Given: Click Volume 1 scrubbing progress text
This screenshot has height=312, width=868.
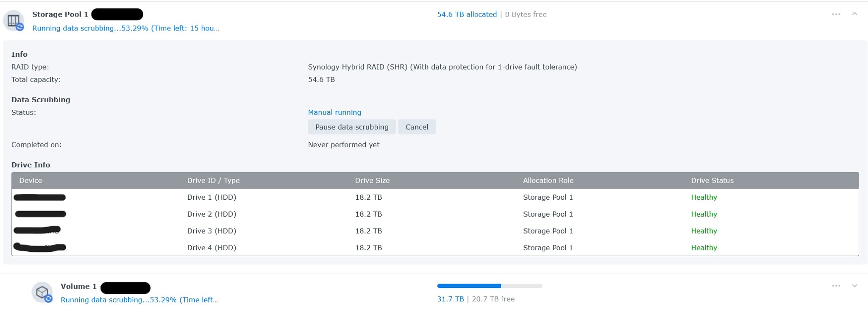Looking at the screenshot, I should coord(139,300).
